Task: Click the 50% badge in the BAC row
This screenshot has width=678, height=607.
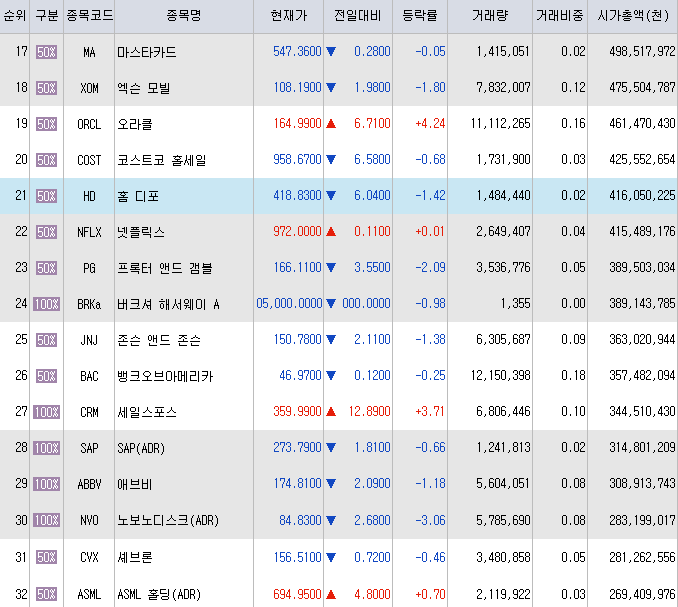Action: point(47,376)
